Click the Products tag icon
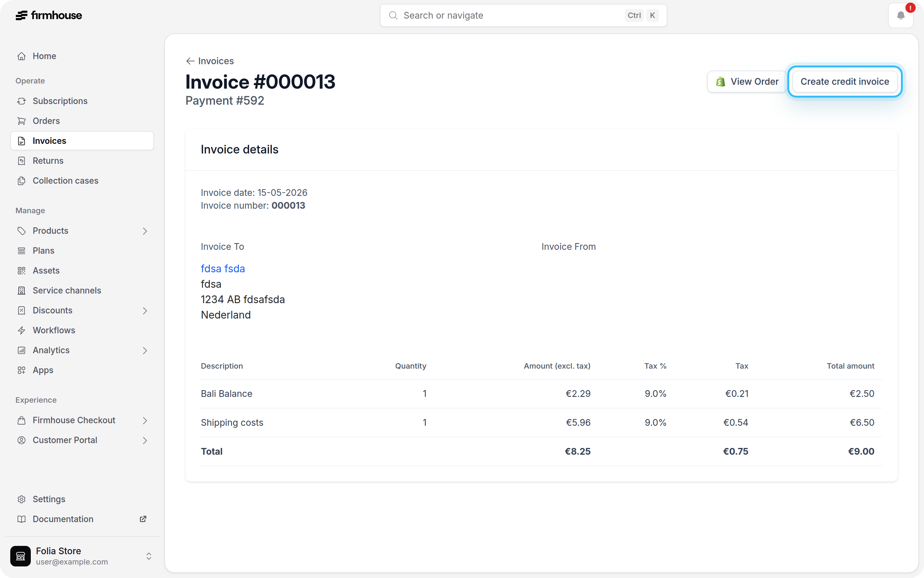Image resolution: width=924 pixels, height=578 pixels. point(21,231)
